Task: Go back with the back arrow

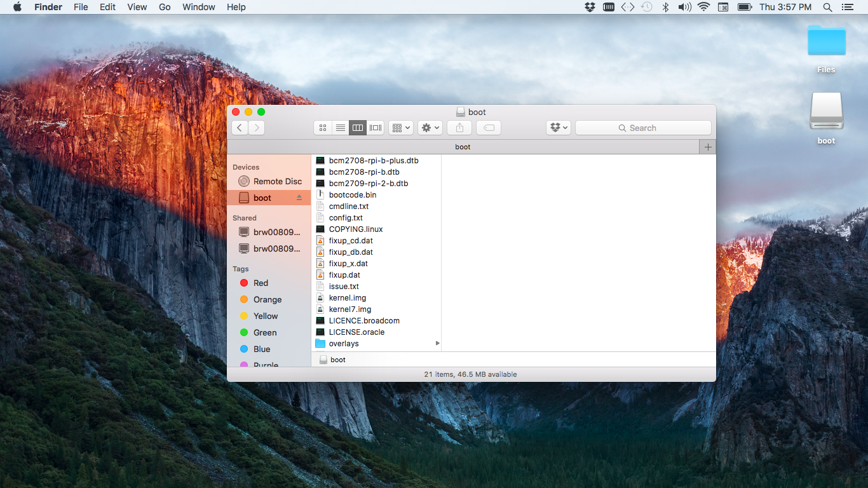Action: [240, 128]
